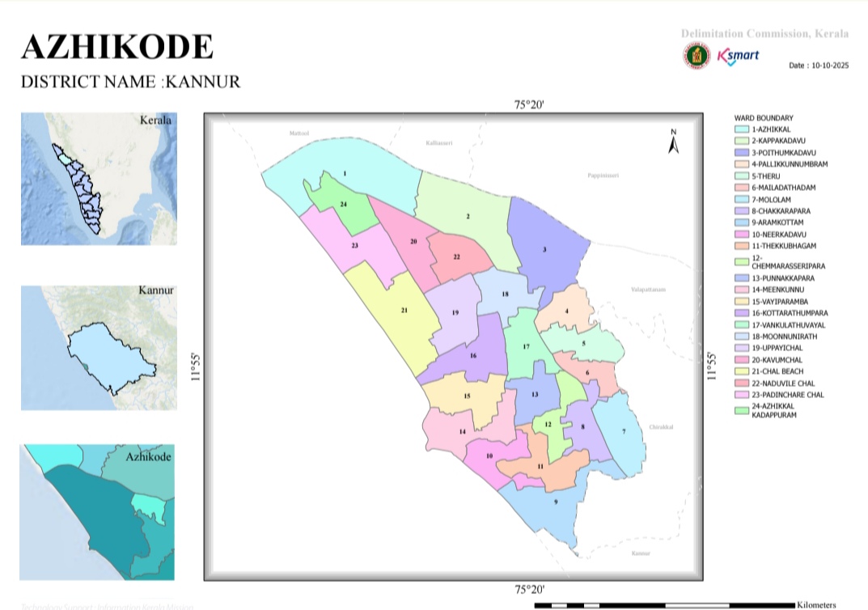Open the Kerala state inset map
This screenshot has width=868, height=610.
point(99,179)
